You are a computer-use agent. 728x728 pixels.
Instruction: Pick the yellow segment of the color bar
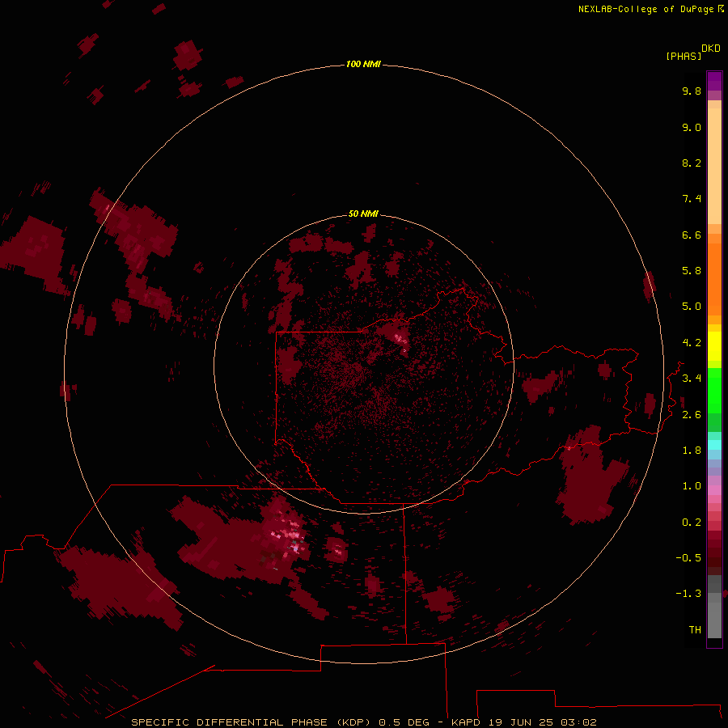coord(714,346)
